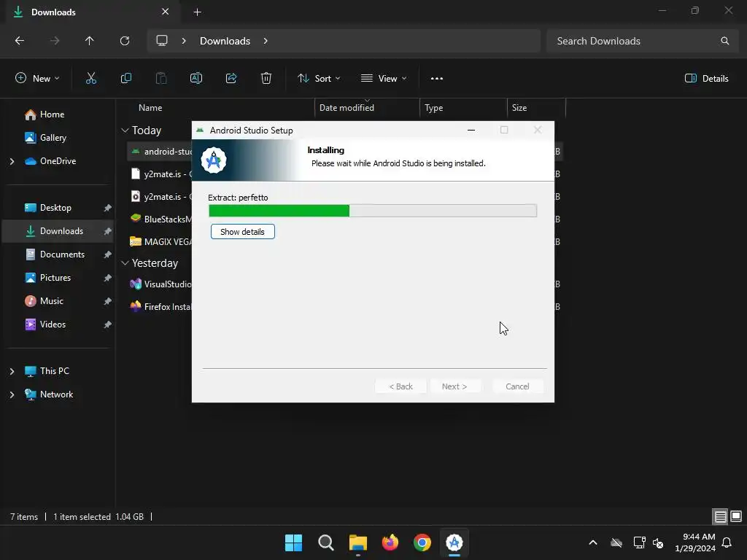The height and width of the screenshot is (560, 747).
Task: Open the clock showing 9:44 AM
Action: tap(695, 542)
